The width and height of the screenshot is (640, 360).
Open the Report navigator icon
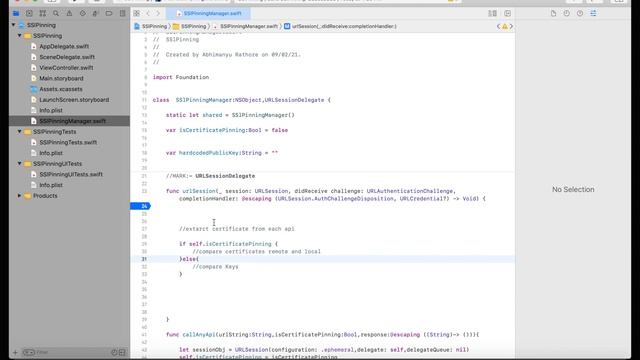point(122,13)
